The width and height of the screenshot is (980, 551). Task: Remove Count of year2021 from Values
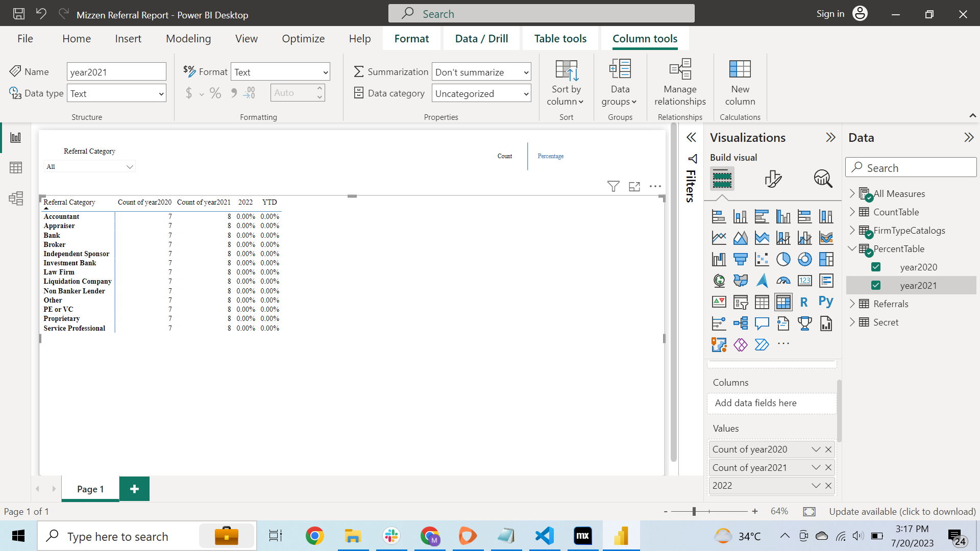point(828,468)
